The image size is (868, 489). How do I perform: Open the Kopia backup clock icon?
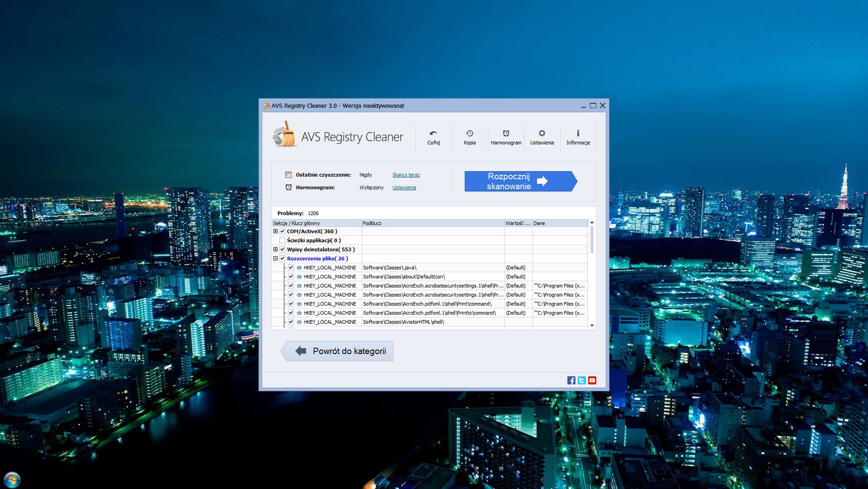469,133
